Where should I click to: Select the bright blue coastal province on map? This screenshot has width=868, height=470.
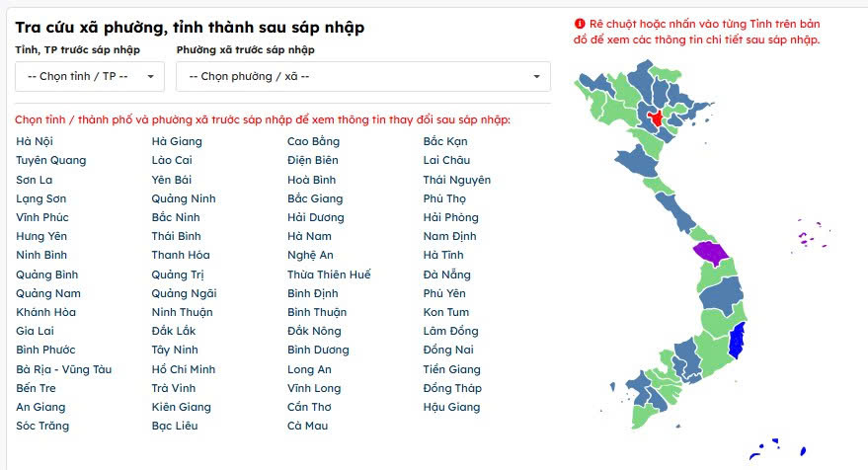click(737, 341)
